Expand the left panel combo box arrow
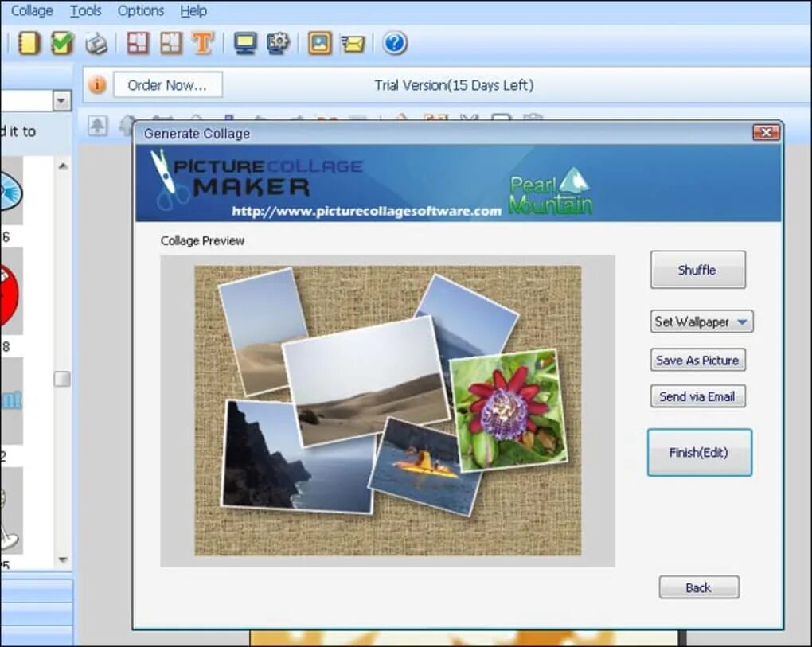The height and width of the screenshot is (647, 812). (61, 100)
